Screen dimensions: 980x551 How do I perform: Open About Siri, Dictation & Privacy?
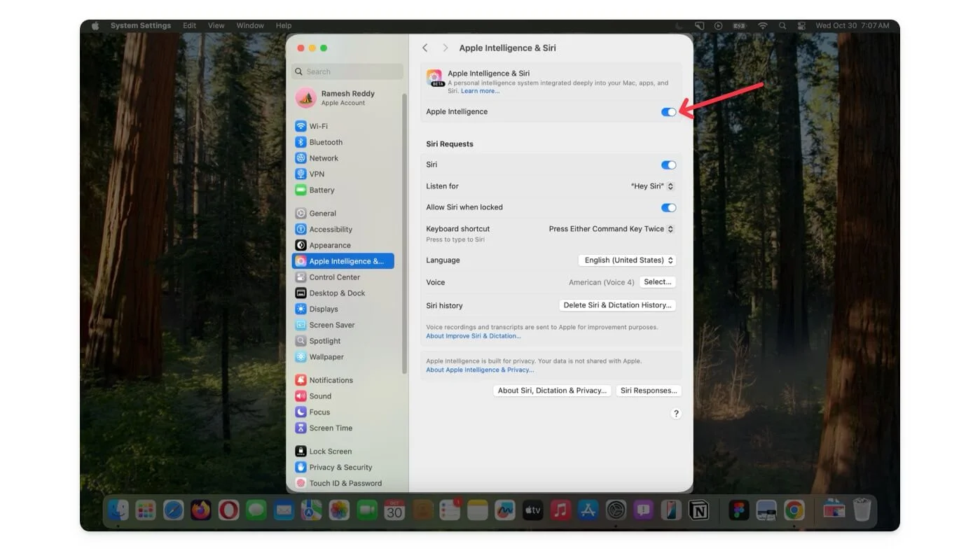point(552,391)
